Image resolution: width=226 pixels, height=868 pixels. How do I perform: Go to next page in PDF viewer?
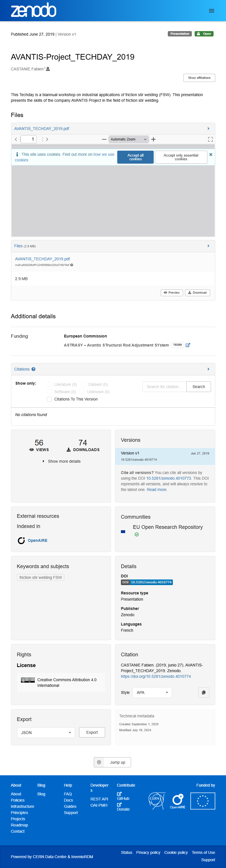click(47, 139)
